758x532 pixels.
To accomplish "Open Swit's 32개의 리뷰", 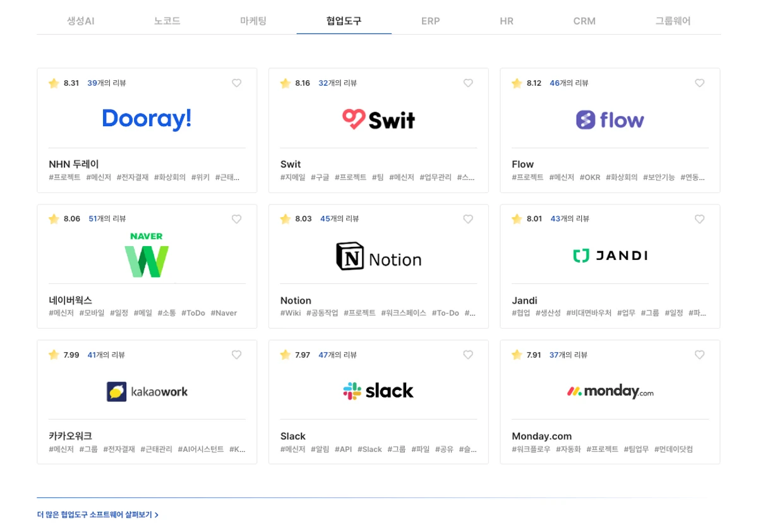I will [x=337, y=83].
